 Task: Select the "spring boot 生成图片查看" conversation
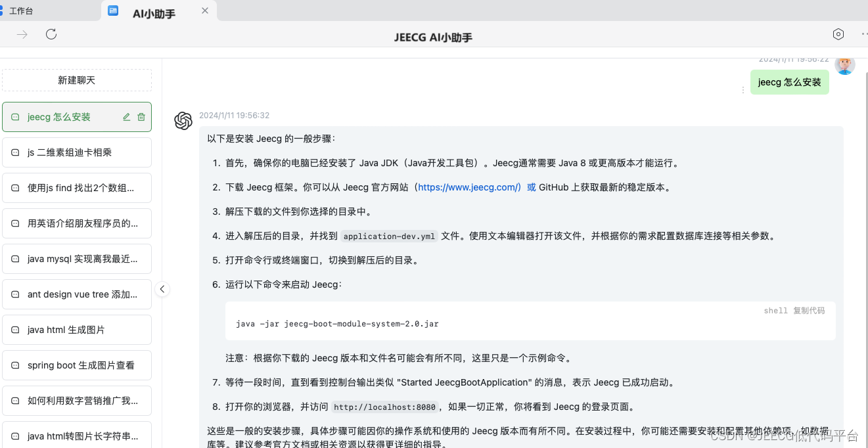point(76,365)
